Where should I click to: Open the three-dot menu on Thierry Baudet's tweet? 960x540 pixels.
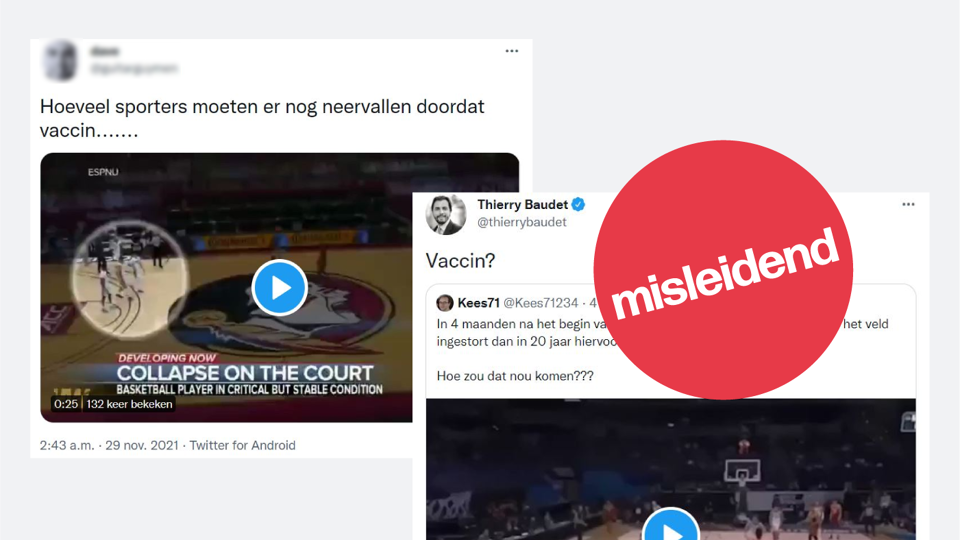pos(908,204)
